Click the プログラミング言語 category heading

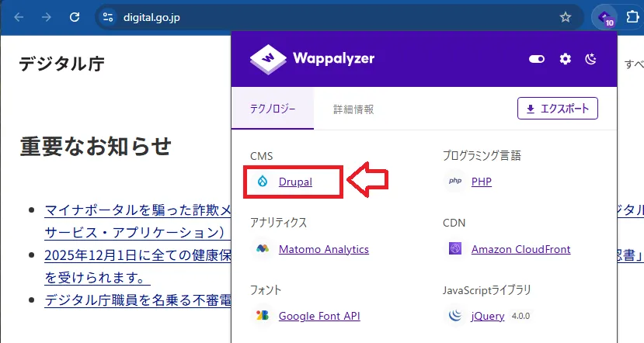482,155
